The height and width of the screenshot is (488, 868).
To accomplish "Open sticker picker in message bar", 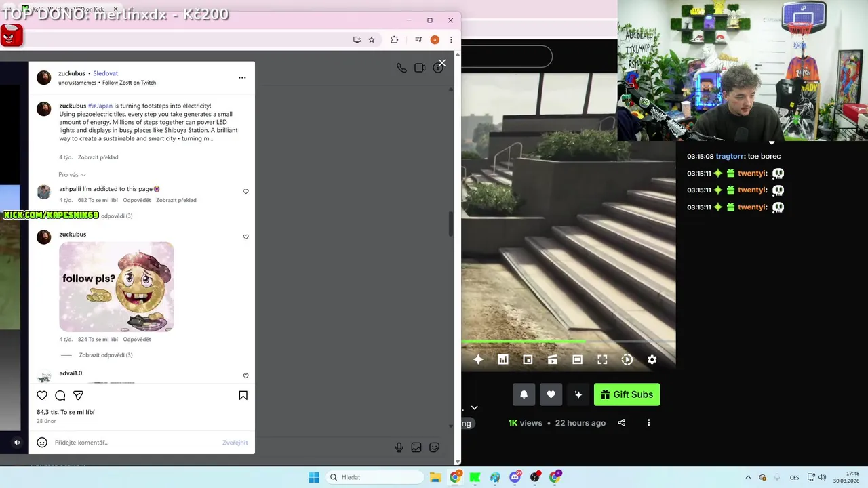I will coord(435,447).
